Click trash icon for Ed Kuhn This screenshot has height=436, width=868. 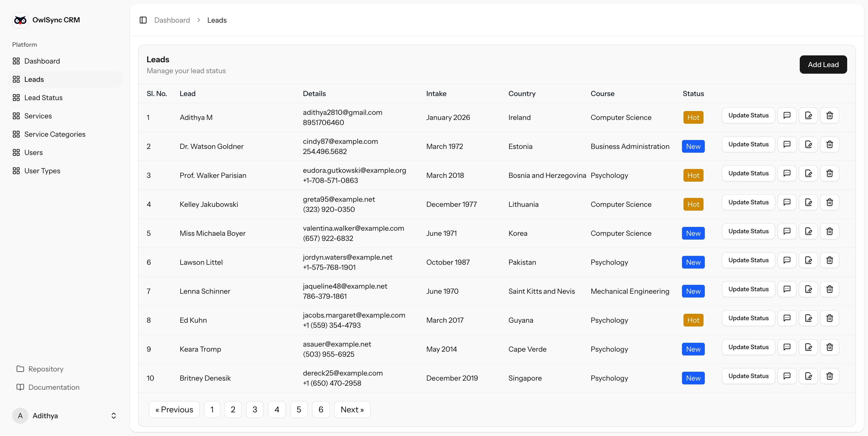tap(830, 318)
